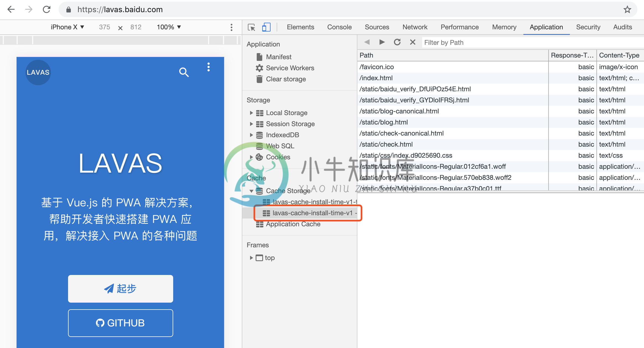Click the close devtools icon
The width and height of the screenshot is (644, 348).
tap(411, 42)
